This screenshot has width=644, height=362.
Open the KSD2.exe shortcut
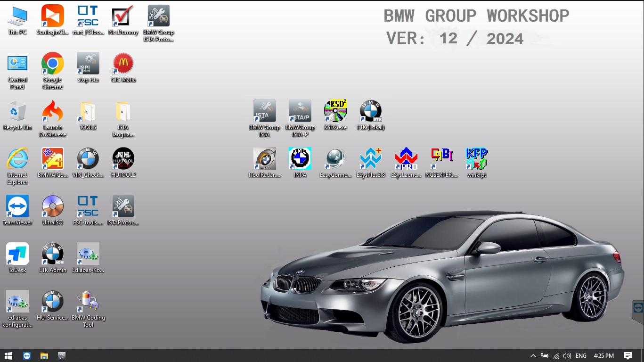[335, 112]
